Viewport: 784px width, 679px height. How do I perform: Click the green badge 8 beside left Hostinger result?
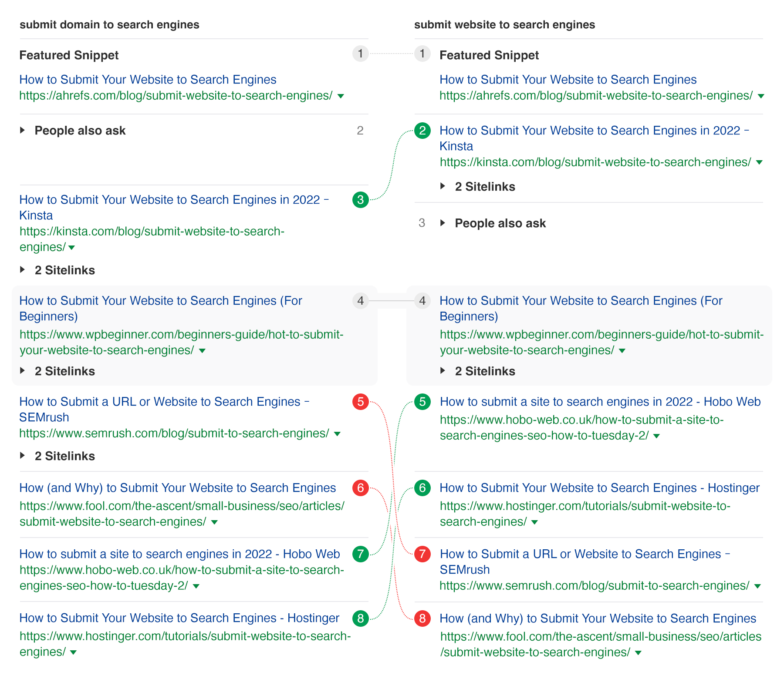point(360,618)
